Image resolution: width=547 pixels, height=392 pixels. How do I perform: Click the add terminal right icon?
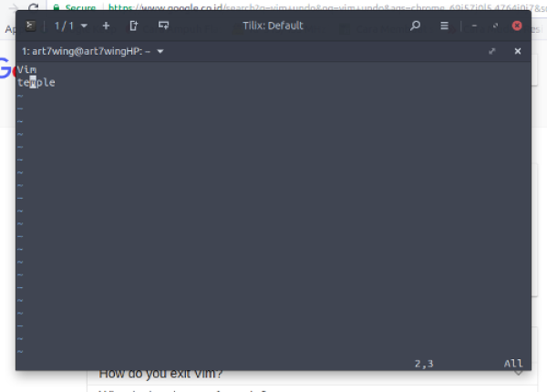pyautogui.click(x=134, y=26)
